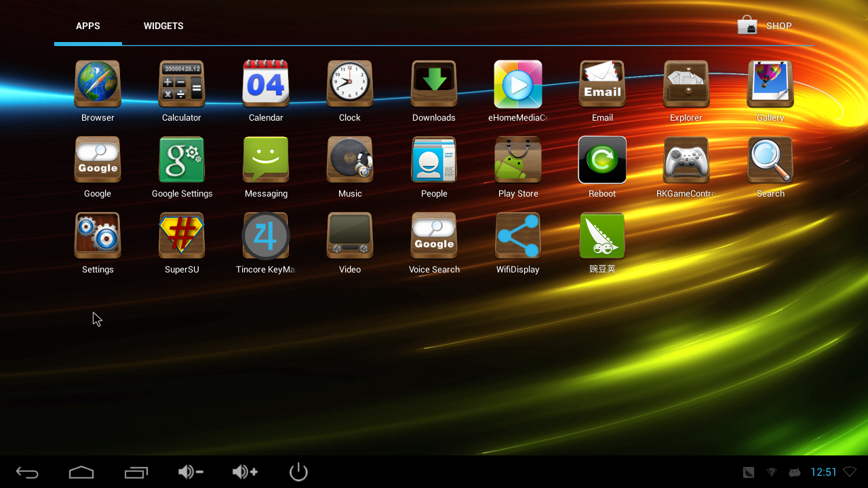Open the Browser app
The width and height of the screenshot is (868, 488).
pyautogui.click(x=98, y=84)
